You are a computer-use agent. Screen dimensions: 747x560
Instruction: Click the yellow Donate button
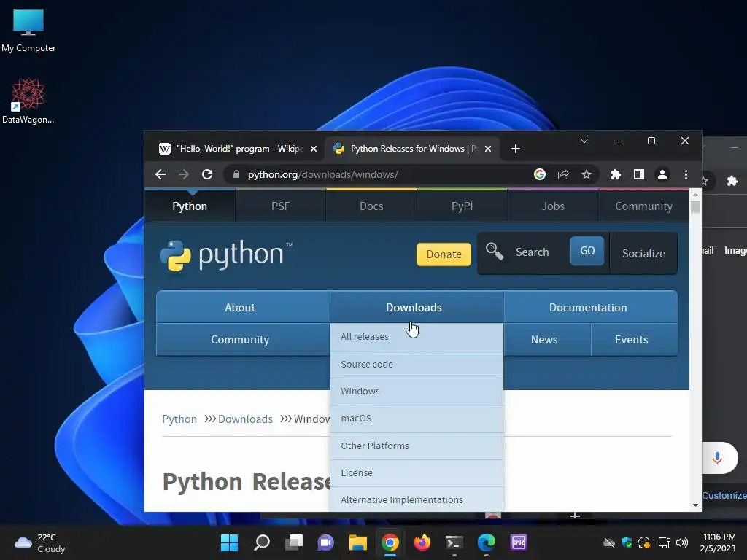coord(444,254)
